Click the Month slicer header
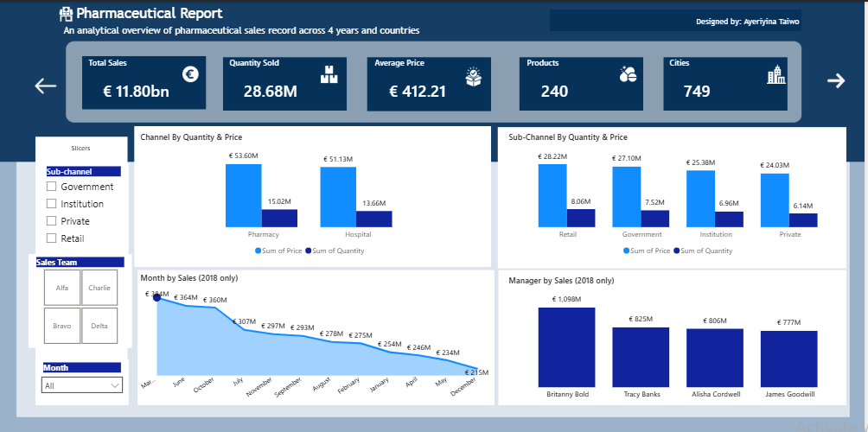 82,368
